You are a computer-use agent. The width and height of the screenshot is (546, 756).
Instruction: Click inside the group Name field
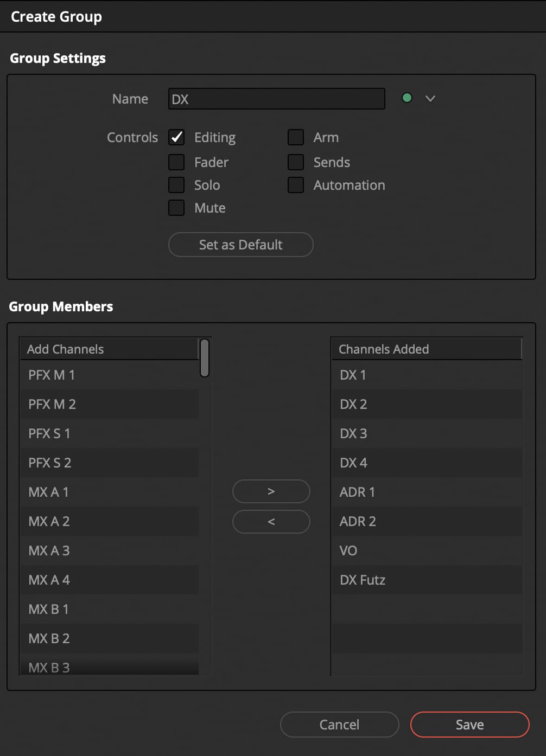click(x=276, y=99)
